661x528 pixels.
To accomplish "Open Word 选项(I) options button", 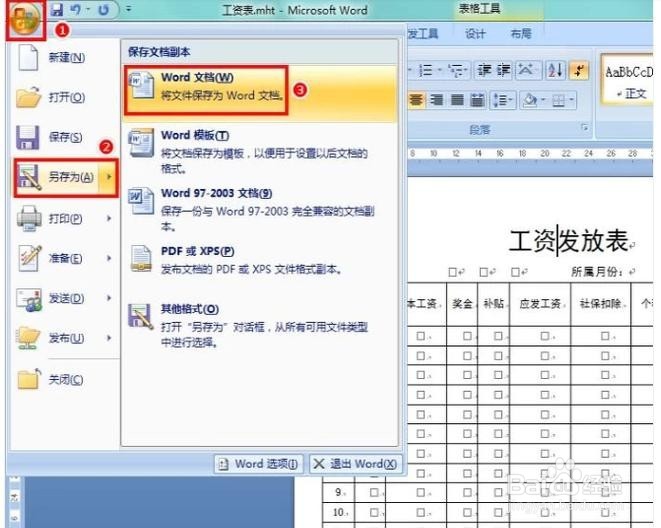I will click(x=259, y=464).
